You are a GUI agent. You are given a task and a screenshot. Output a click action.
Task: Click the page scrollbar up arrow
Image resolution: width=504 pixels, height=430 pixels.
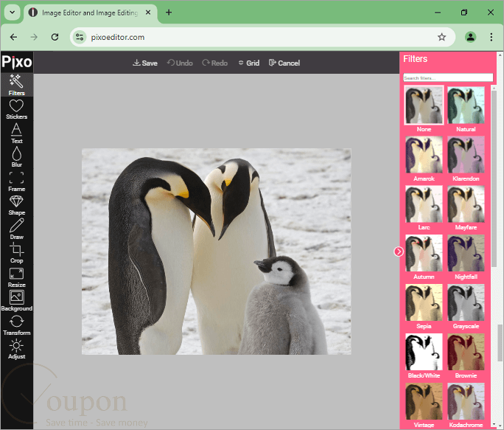click(500, 55)
